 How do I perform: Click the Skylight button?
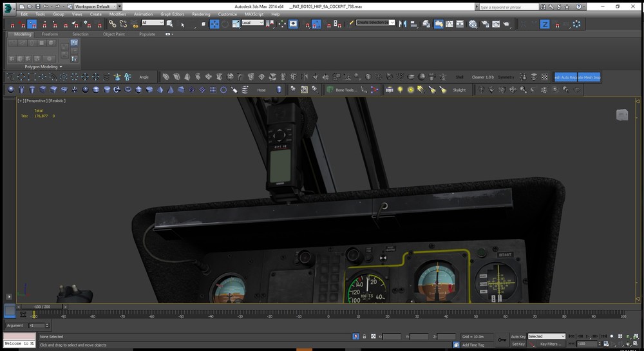459,90
